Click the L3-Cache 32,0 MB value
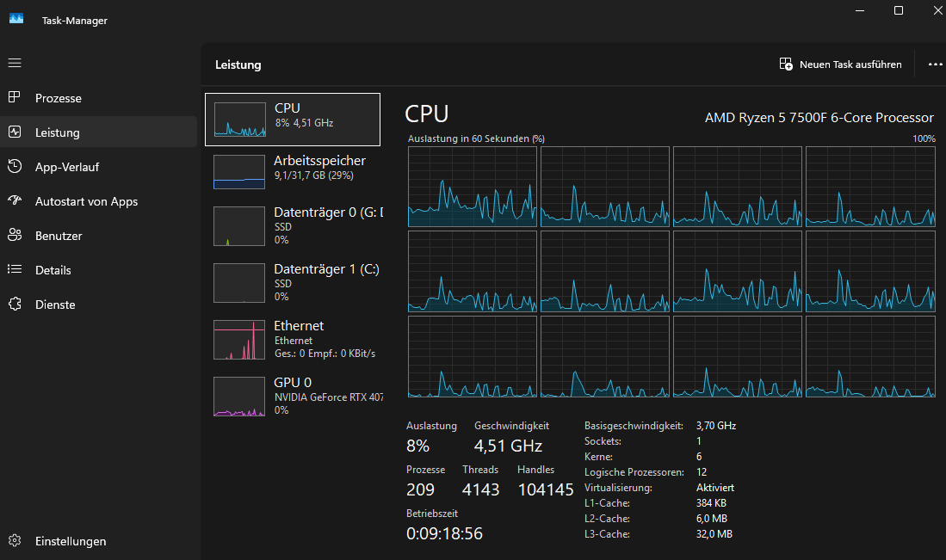This screenshot has width=946, height=560. [x=714, y=534]
